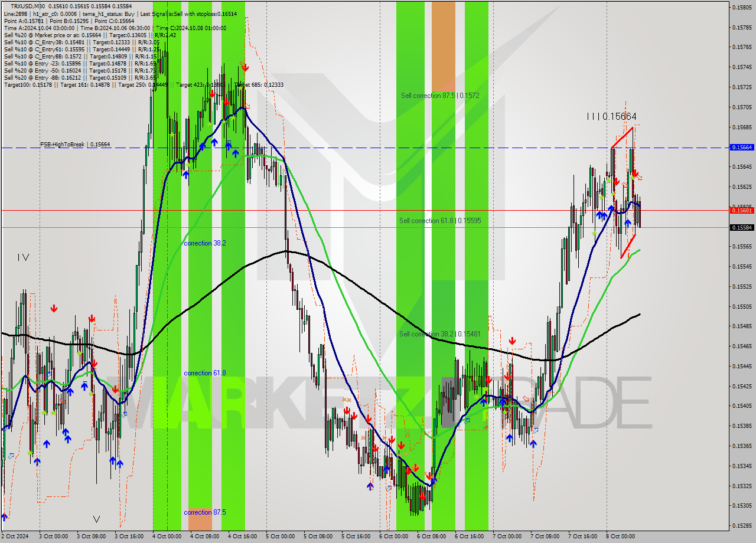The image size is (756, 543).
Task: Select the 'Sell %10 @ Entry -23' line
Action: click(80, 63)
